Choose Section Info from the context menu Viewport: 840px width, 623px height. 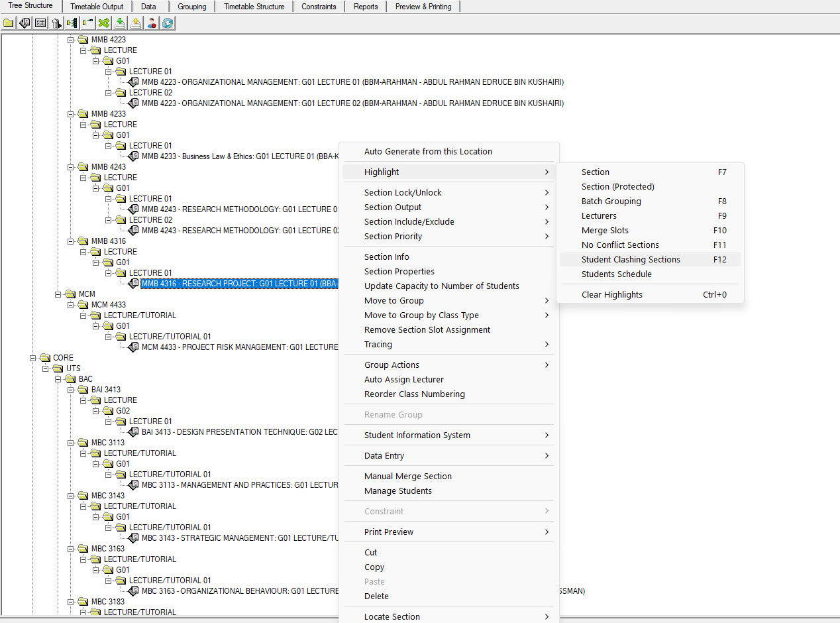tap(449, 257)
